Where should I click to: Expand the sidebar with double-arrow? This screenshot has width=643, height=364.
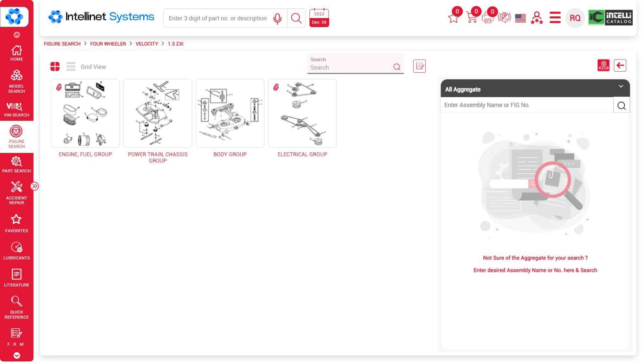click(35, 186)
